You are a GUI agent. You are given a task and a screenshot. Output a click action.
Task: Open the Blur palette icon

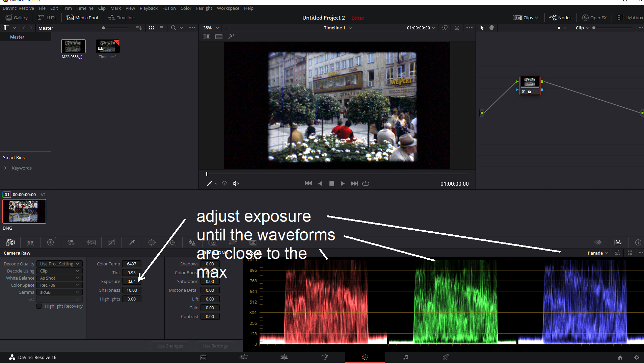[x=192, y=242]
